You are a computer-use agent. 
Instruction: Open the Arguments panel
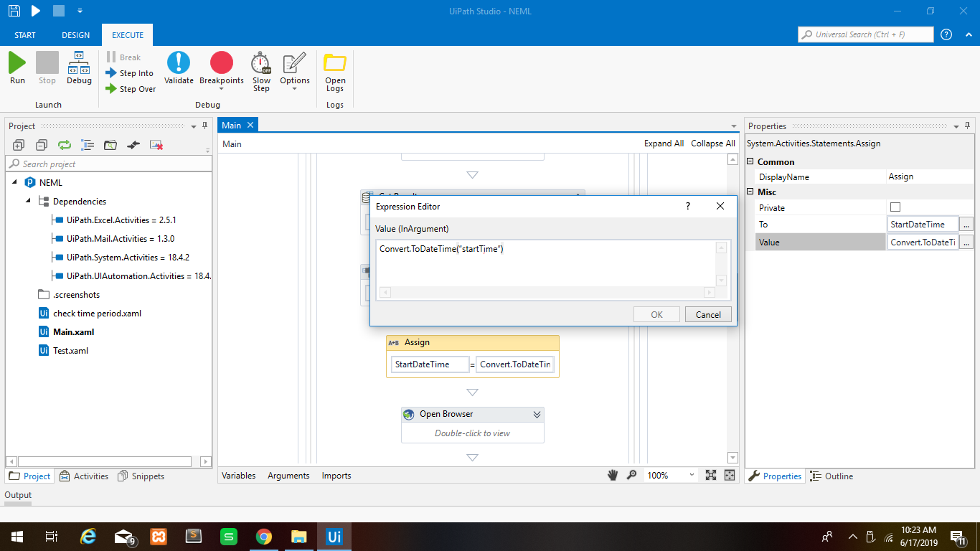[288, 475]
